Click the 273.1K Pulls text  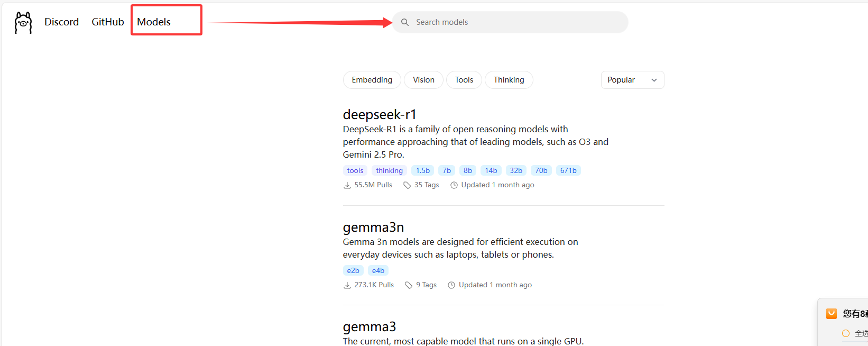pyautogui.click(x=374, y=285)
